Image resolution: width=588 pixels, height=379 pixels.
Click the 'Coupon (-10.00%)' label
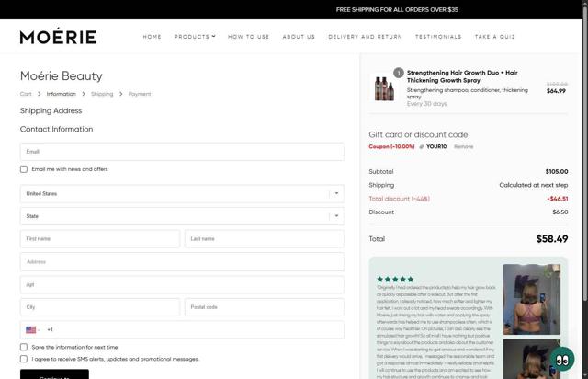pos(392,147)
